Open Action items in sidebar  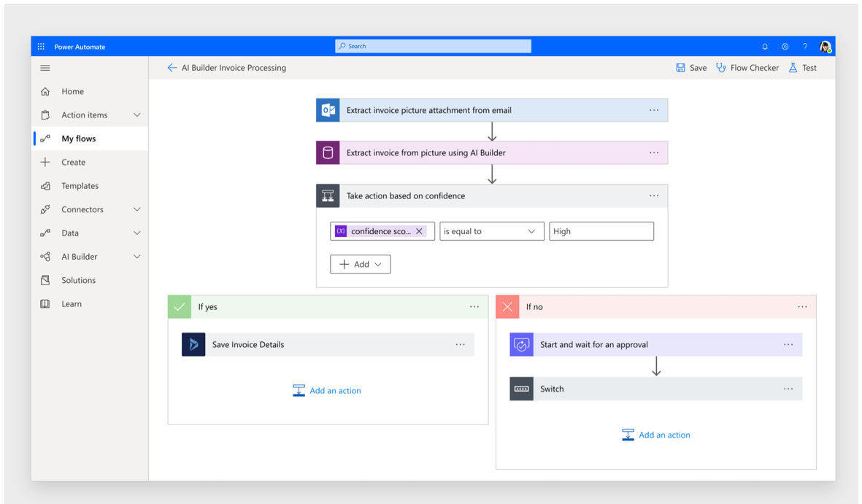pyautogui.click(x=84, y=115)
